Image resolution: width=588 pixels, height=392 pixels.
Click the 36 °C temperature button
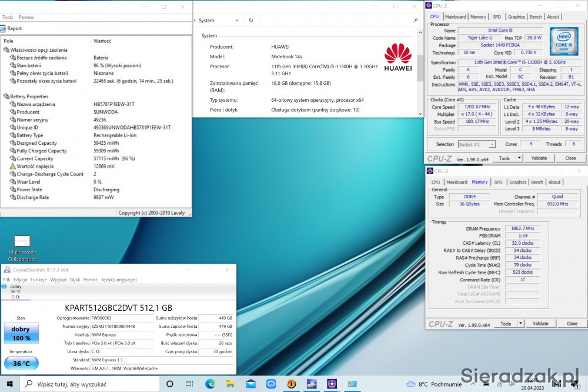[21, 364]
